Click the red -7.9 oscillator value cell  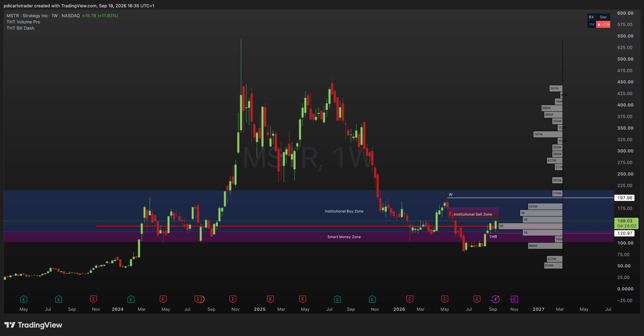click(x=603, y=24)
